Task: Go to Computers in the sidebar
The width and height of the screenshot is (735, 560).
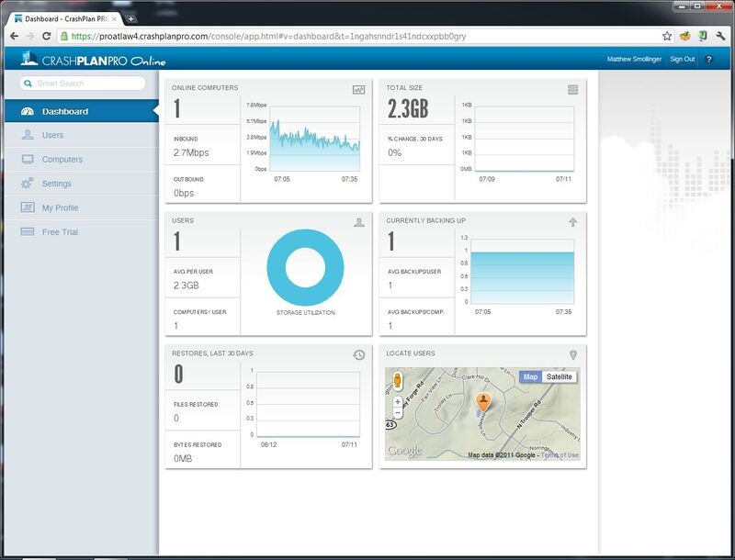Action: pyautogui.click(x=62, y=160)
